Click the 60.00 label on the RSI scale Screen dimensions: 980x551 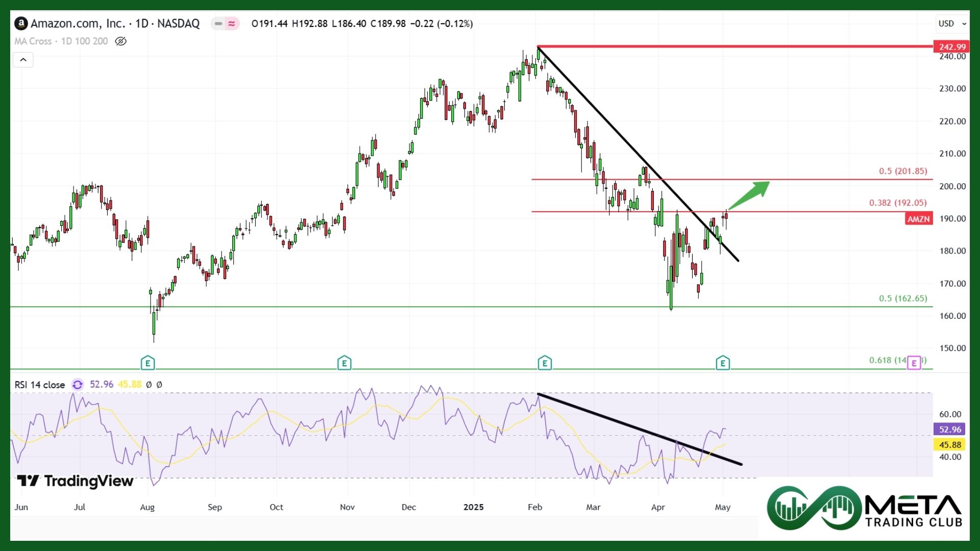tap(950, 414)
